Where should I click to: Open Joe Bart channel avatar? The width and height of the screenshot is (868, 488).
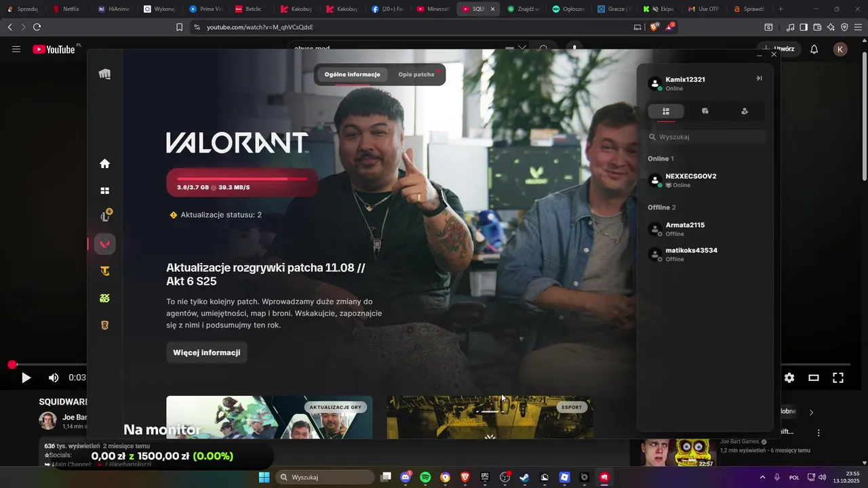point(47,421)
